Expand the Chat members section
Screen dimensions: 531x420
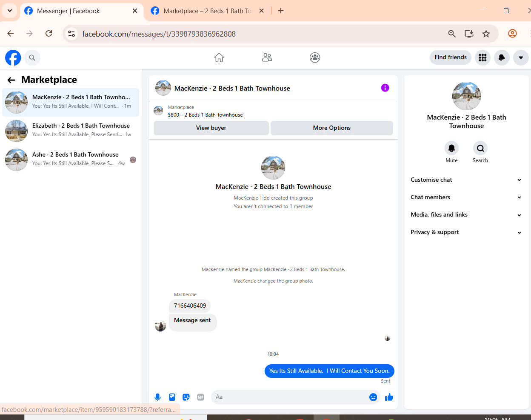coord(466,197)
